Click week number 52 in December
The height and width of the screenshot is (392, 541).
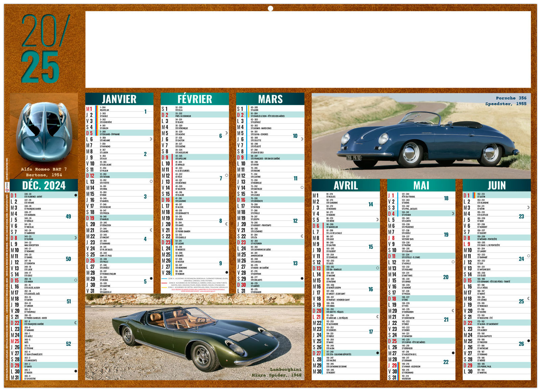pyautogui.click(x=69, y=344)
